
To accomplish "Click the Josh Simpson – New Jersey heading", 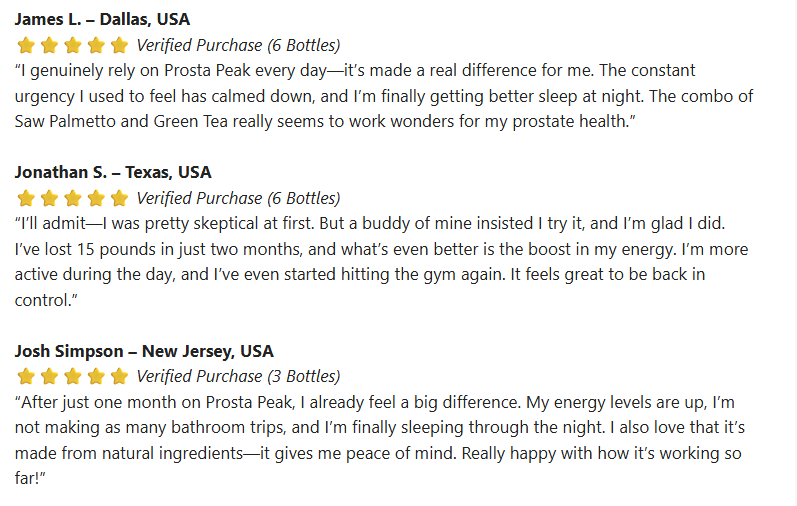I will (x=144, y=351).
